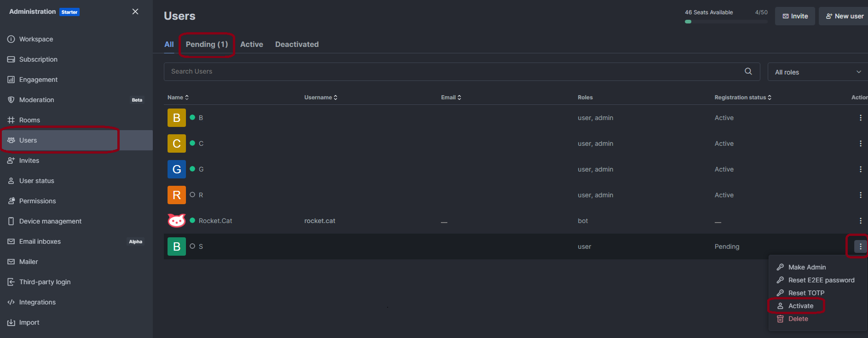
Task: Expand the All roles dropdown
Action: tap(817, 72)
